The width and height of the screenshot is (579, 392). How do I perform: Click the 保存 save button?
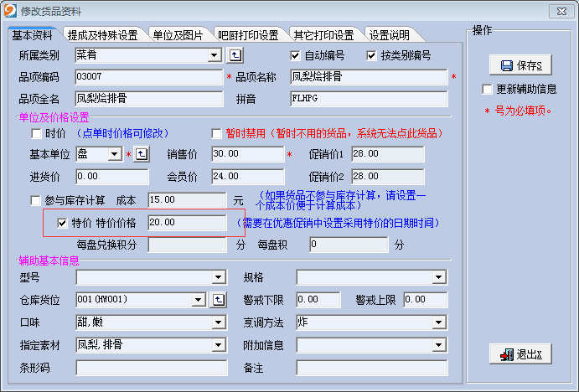point(520,65)
